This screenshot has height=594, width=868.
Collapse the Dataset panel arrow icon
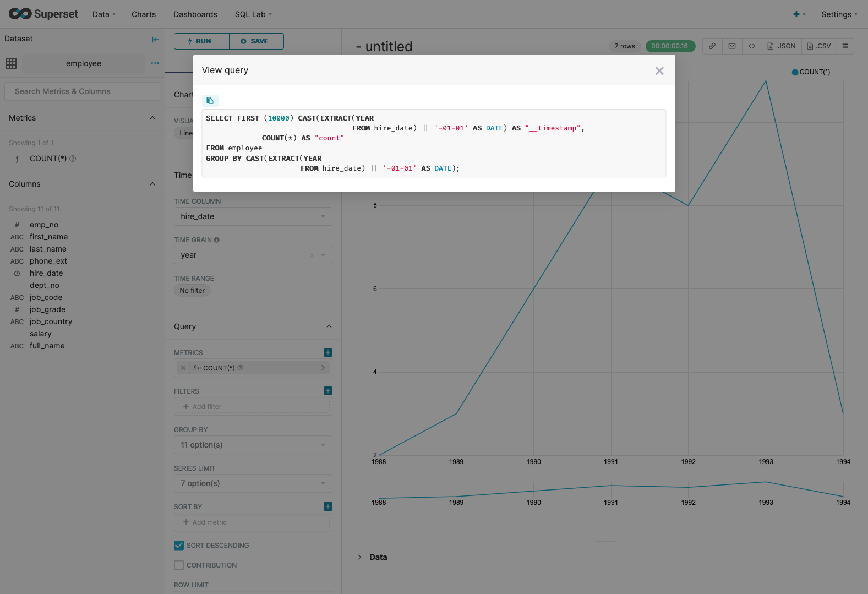click(x=155, y=39)
